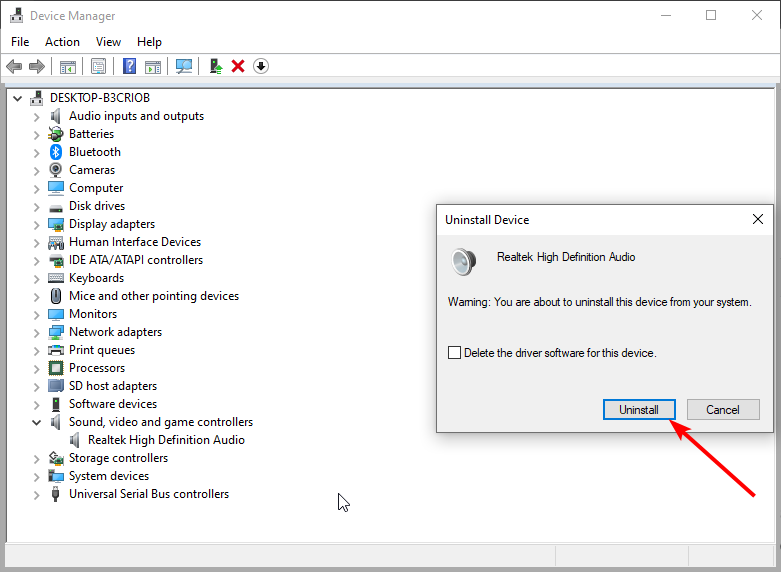The height and width of the screenshot is (572, 781).
Task: Maximize the Device Manager window
Action: point(711,15)
